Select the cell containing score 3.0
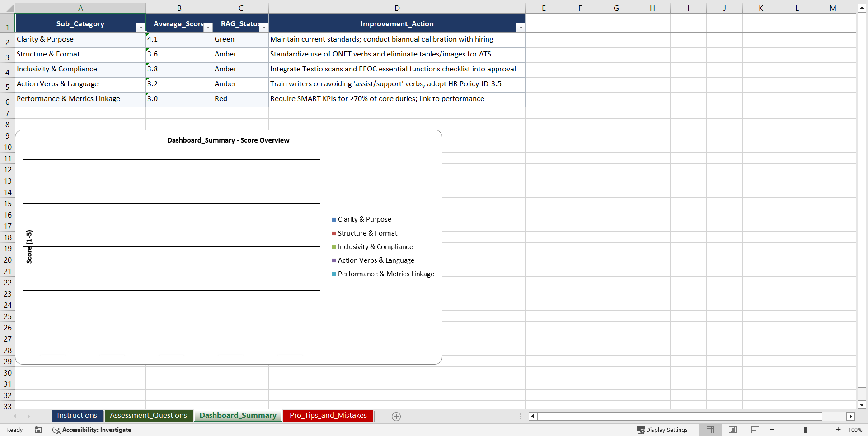 [179, 98]
